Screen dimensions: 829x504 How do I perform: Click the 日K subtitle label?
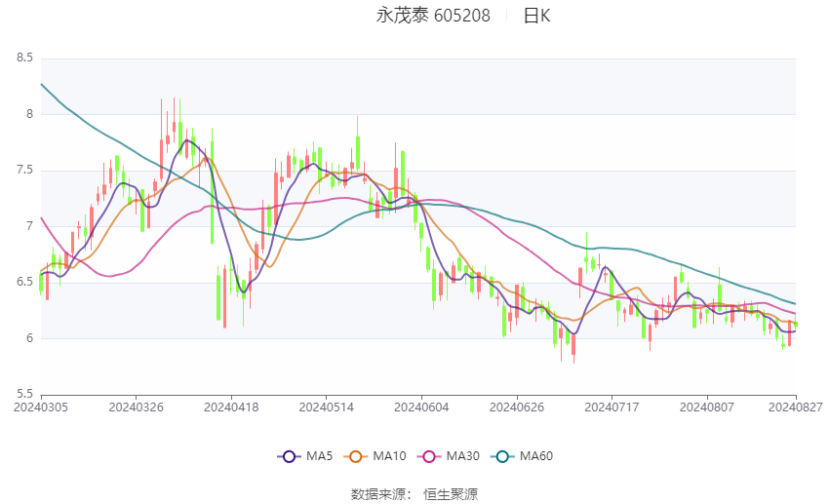pyautogui.click(x=536, y=16)
